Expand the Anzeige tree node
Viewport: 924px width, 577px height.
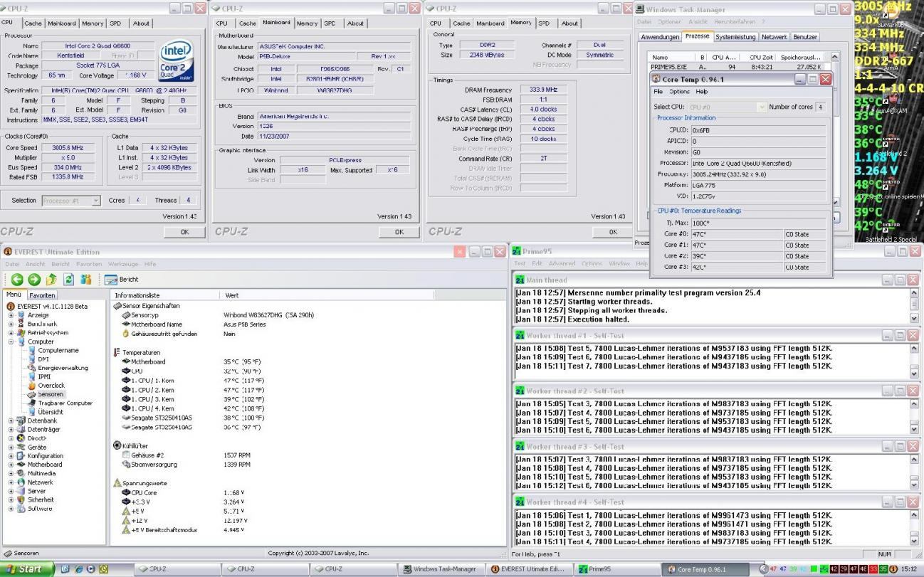pos(11,315)
